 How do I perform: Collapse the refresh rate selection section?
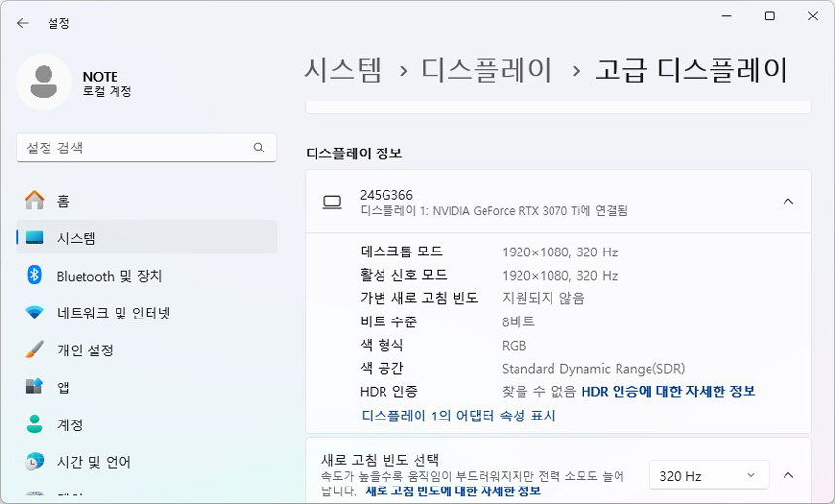coord(787,475)
